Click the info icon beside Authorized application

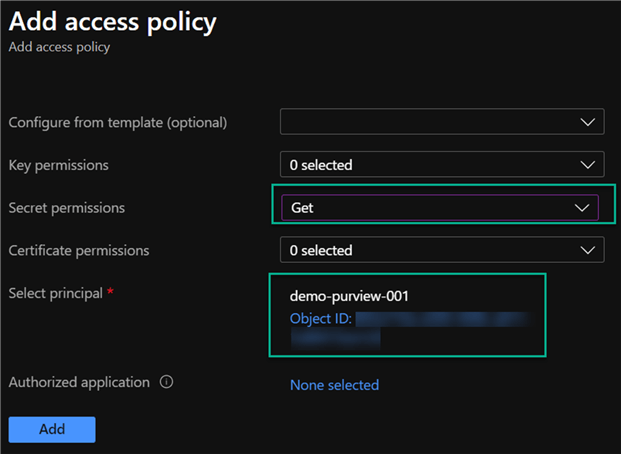pyautogui.click(x=167, y=382)
